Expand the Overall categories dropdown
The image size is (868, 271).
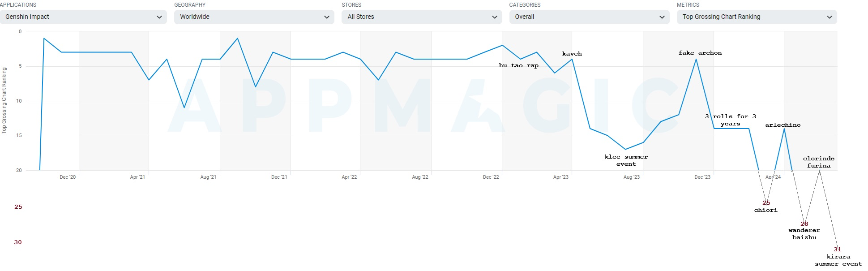pos(589,17)
